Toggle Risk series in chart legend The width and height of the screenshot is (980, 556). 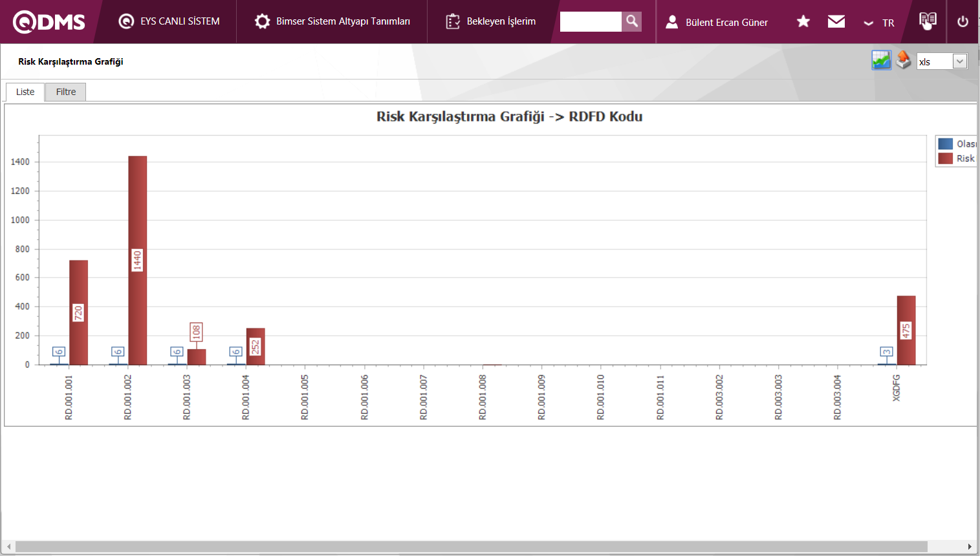coord(957,158)
